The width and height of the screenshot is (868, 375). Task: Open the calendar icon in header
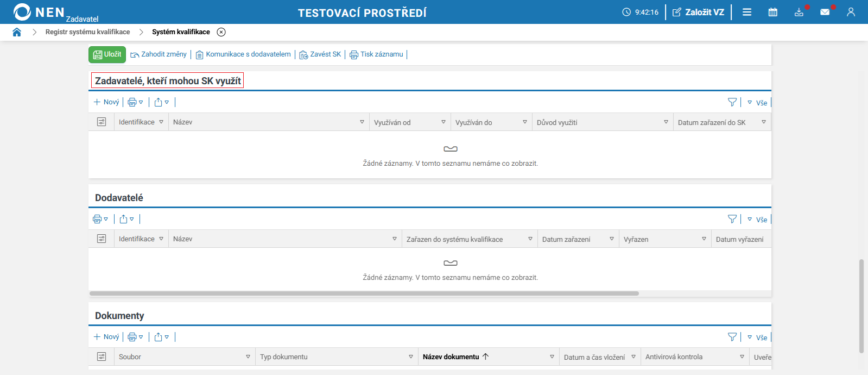click(x=773, y=12)
